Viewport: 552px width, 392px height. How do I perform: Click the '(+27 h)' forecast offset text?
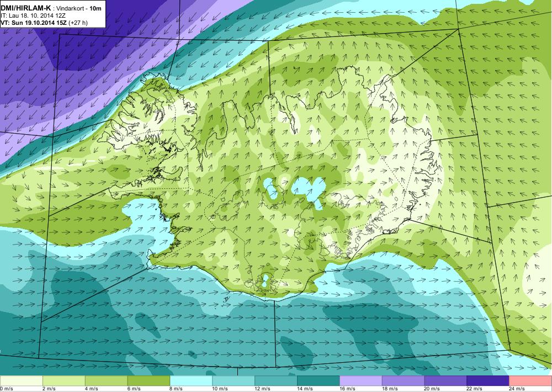[78, 23]
